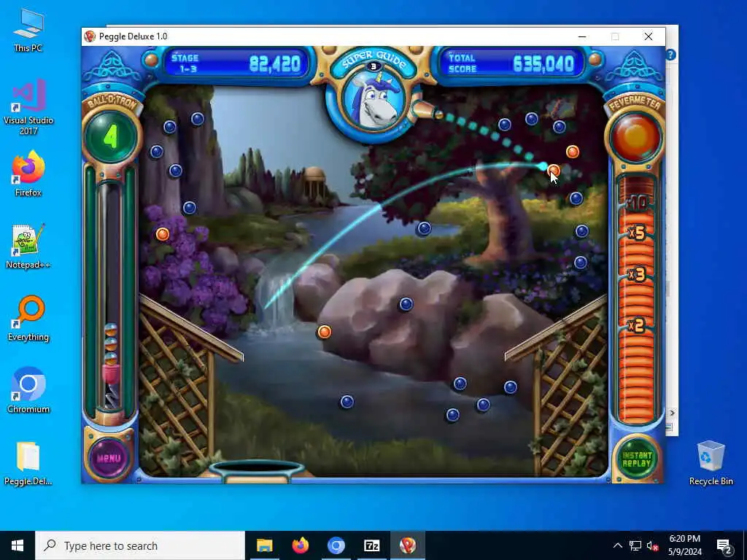Select the Firefox desktop shortcut

pos(28,174)
